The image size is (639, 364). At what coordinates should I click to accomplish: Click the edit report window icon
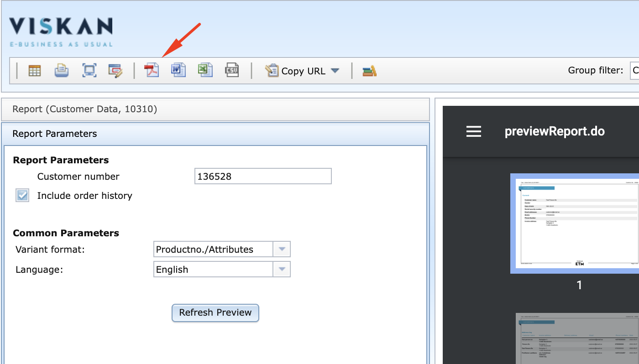pyautogui.click(x=115, y=71)
